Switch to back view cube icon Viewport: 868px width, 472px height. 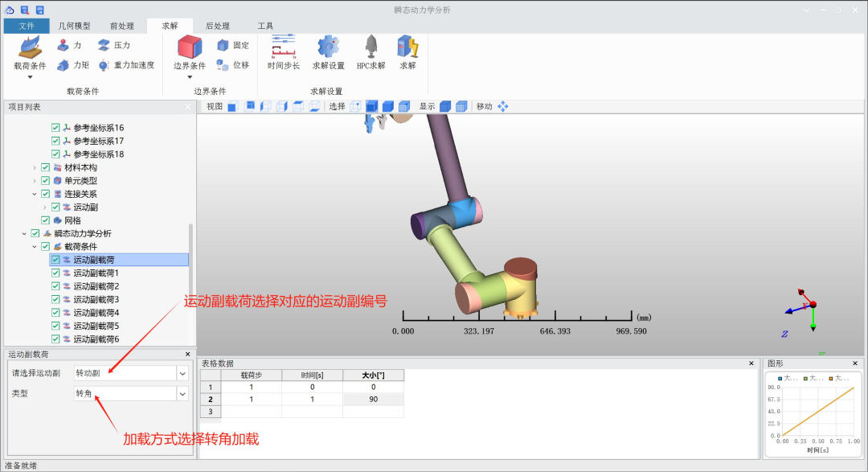[x=249, y=106]
